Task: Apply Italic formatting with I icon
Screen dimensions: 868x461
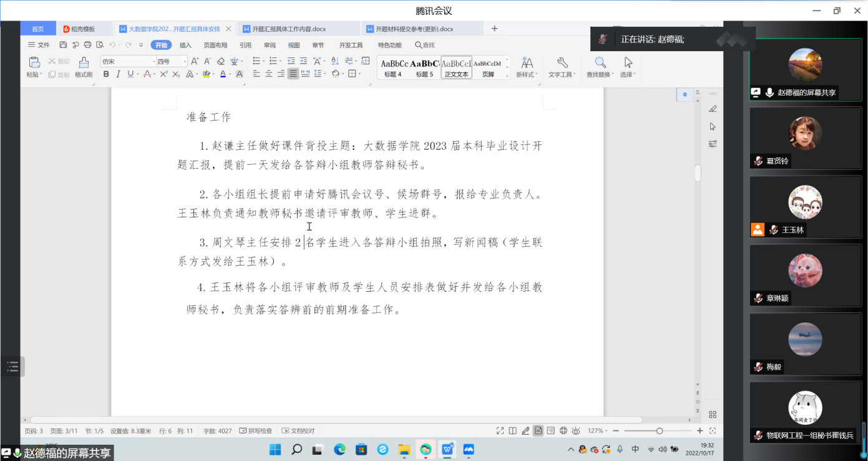Action: click(118, 74)
